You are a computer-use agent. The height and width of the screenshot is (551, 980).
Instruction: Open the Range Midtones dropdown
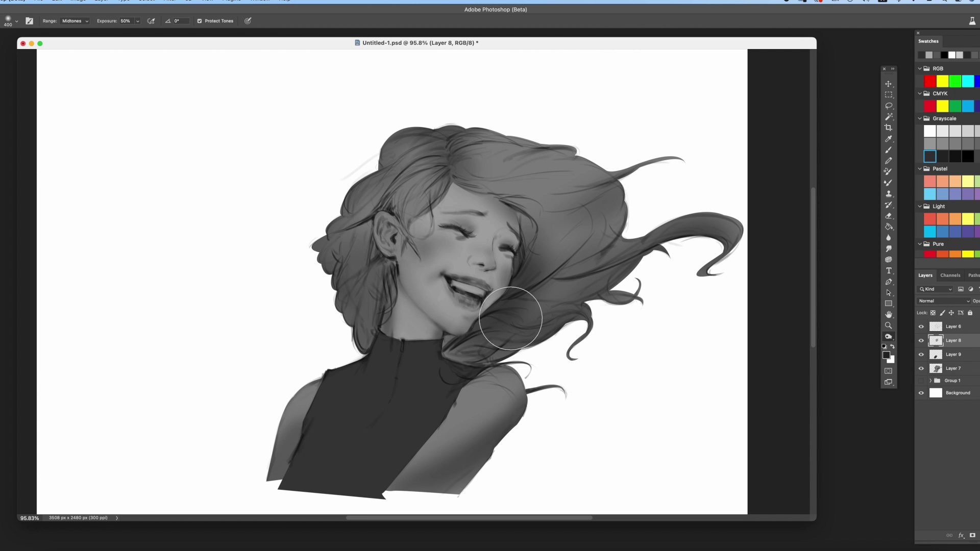[75, 21]
